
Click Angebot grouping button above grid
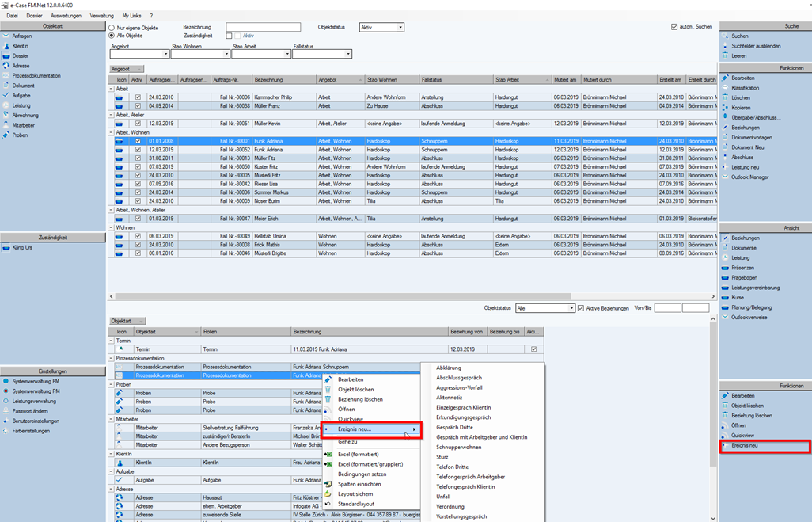[x=127, y=69]
